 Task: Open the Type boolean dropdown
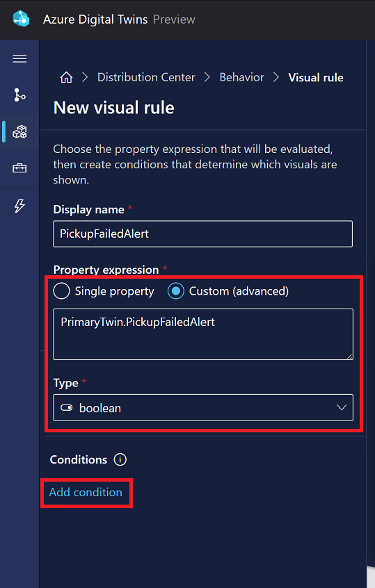203,407
